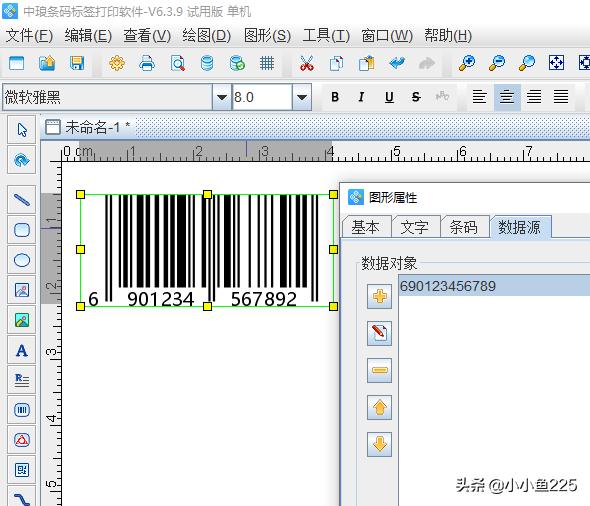Toggle bold formatting
Screen dimensions: 590x506
(x=335, y=97)
